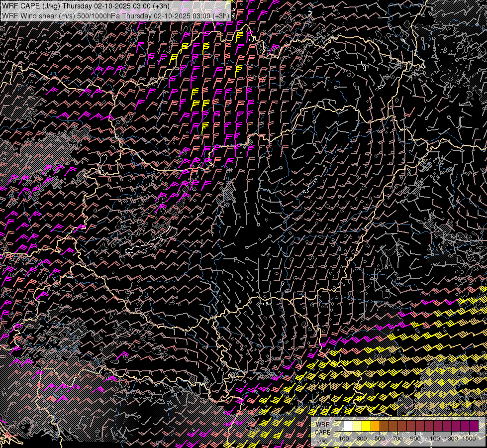The image size is (487, 448).
Task: Click the white swatch in the CAPE legend
Action: (x=349, y=426)
